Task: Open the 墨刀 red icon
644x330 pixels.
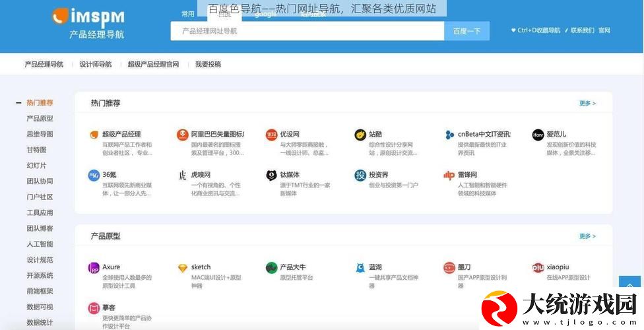Action: [449, 268]
